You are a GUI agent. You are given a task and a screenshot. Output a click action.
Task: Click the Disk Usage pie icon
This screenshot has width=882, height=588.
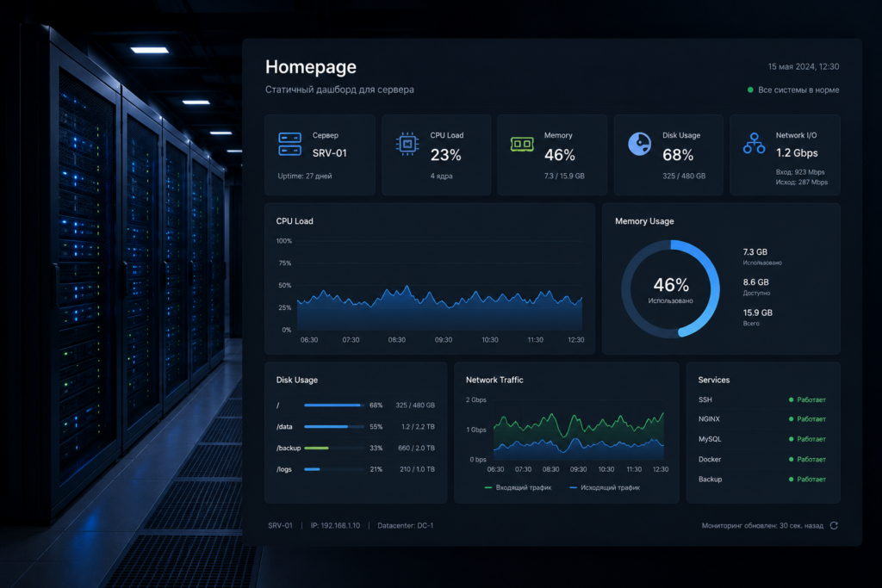[640, 144]
